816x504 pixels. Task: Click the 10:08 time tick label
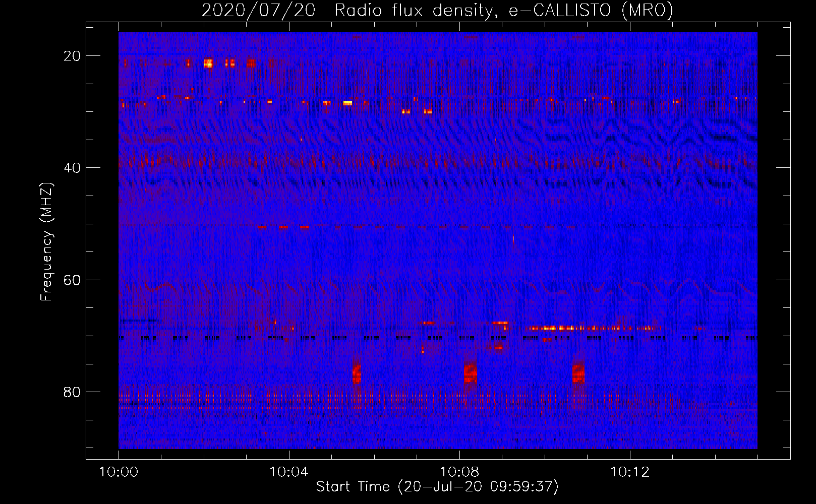459,472
